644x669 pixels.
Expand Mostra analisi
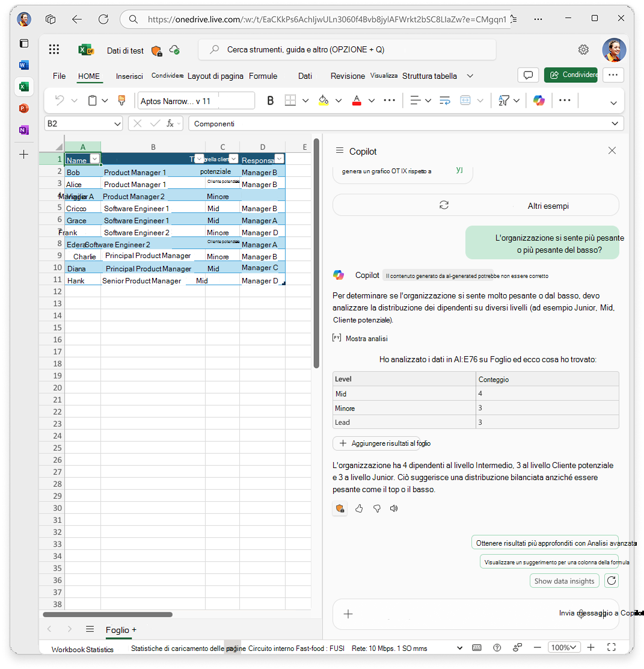(361, 338)
